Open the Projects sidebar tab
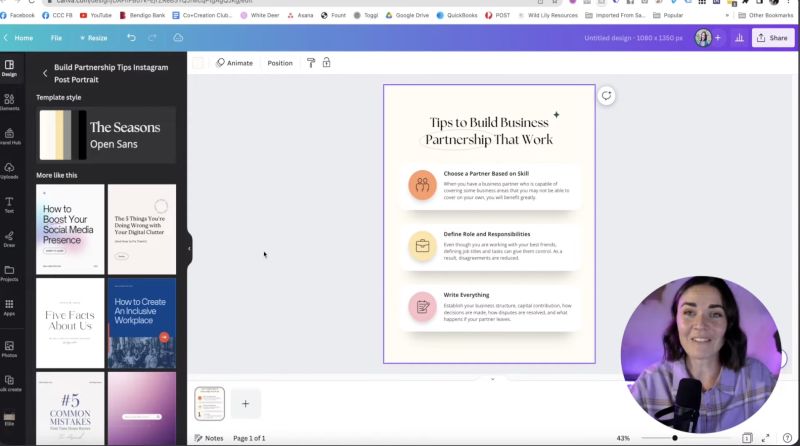 (9, 273)
